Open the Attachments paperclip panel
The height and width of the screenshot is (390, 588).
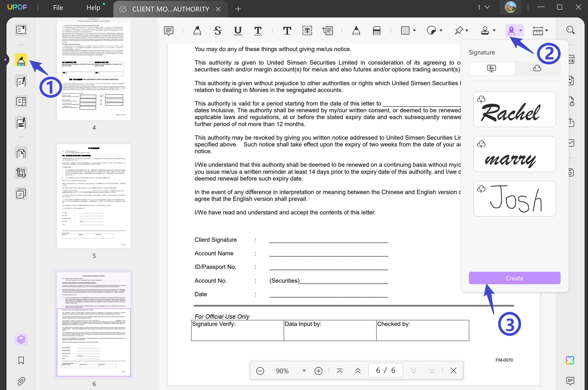(x=21, y=381)
